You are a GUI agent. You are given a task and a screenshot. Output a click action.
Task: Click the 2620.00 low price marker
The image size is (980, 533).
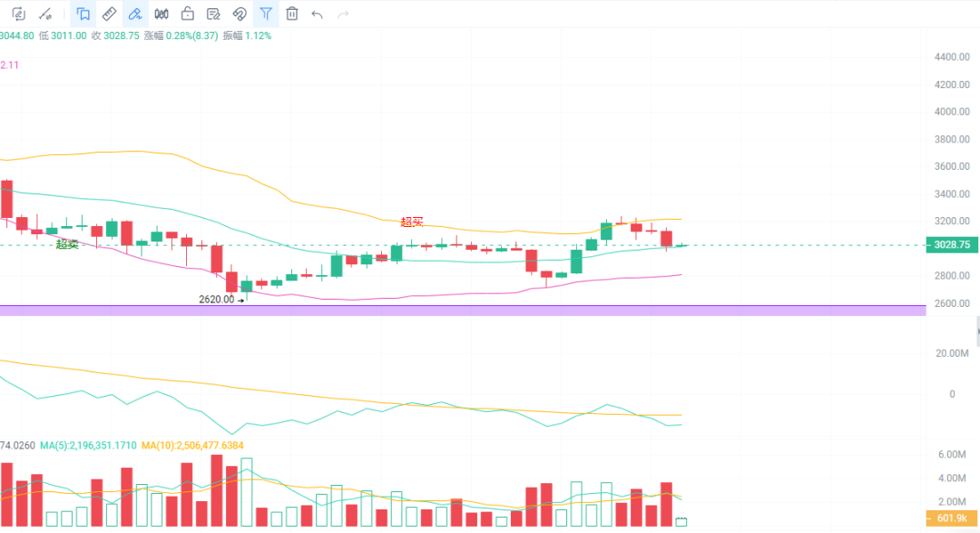pyautogui.click(x=217, y=299)
